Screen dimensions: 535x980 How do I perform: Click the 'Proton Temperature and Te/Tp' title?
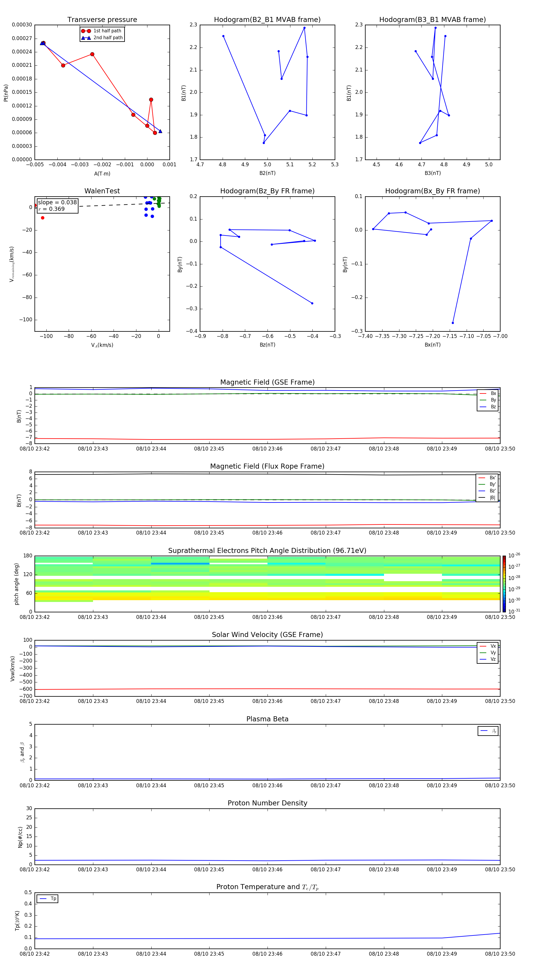267,887
